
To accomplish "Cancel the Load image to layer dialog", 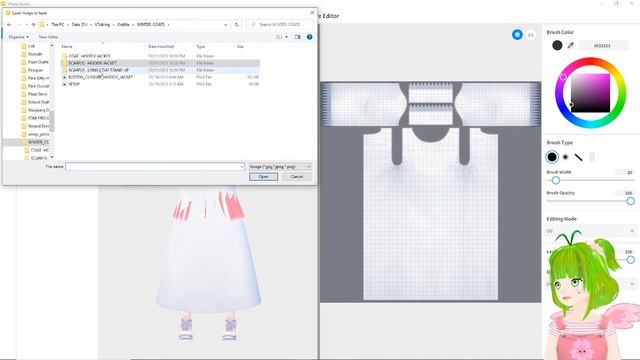I will click(297, 177).
